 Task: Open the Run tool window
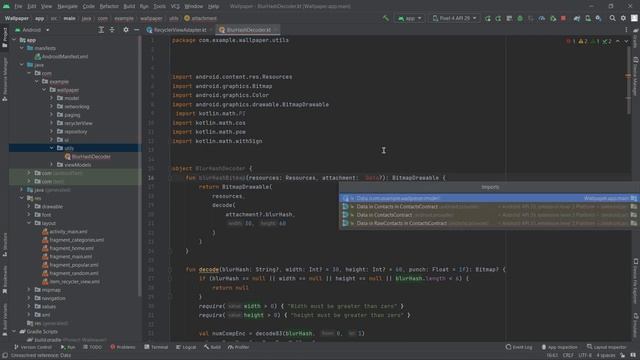[68, 347]
